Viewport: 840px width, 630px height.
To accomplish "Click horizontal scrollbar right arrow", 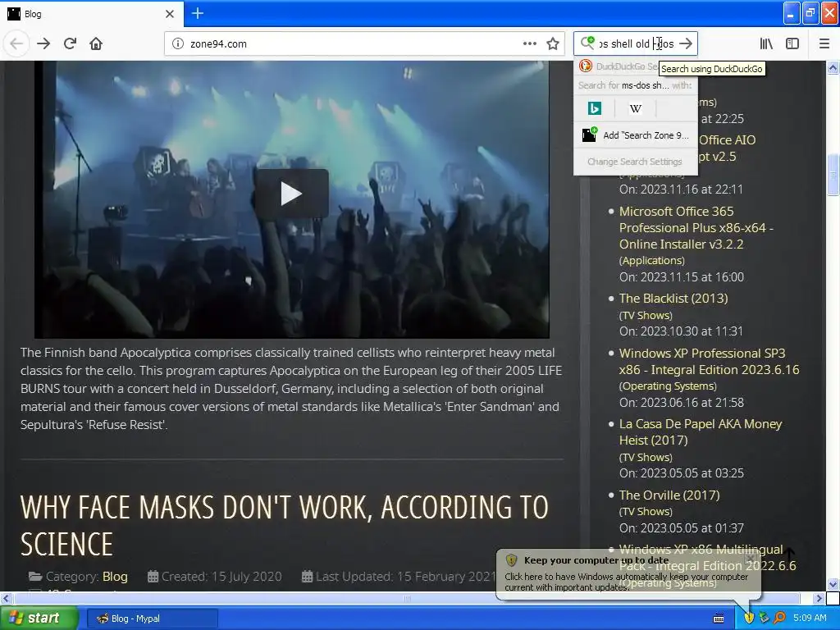I will pos(819,598).
